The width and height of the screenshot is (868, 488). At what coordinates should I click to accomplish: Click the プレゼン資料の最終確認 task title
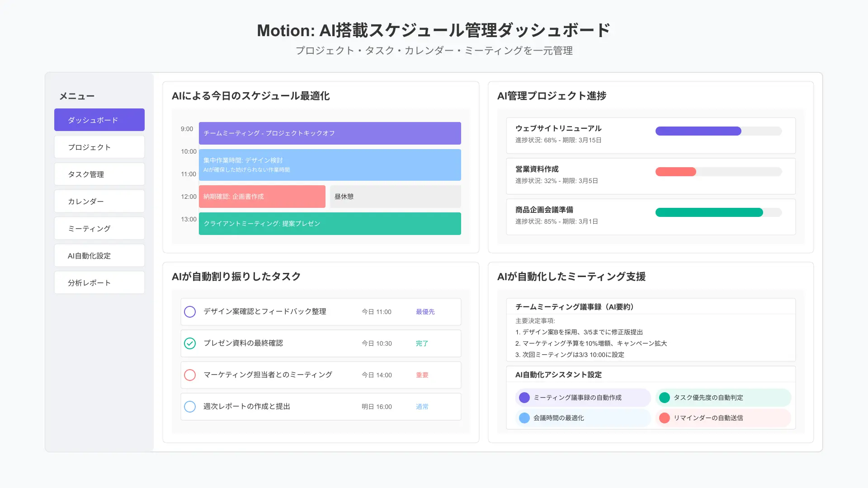(243, 343)
